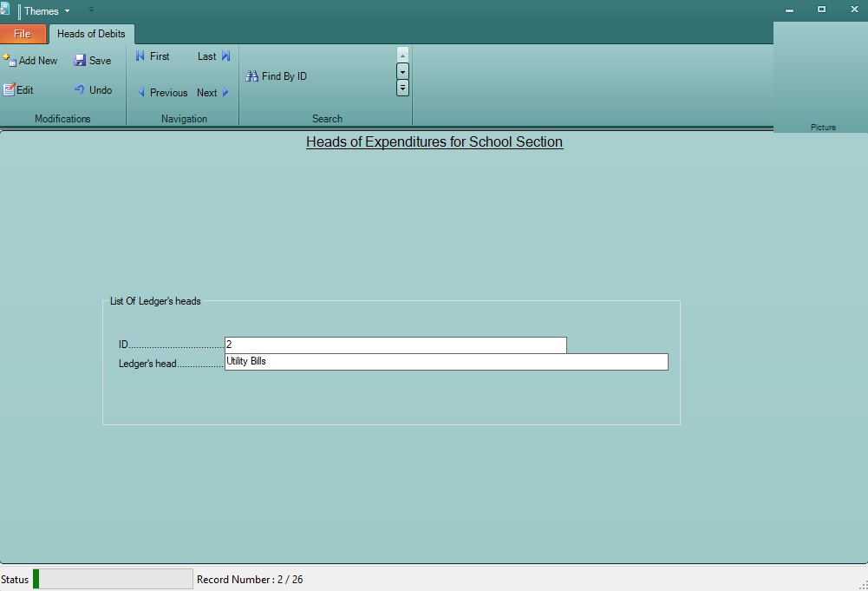Click the Find By ID button
Viewport: 868px width, 591px height.
click(x=276, y=76)
